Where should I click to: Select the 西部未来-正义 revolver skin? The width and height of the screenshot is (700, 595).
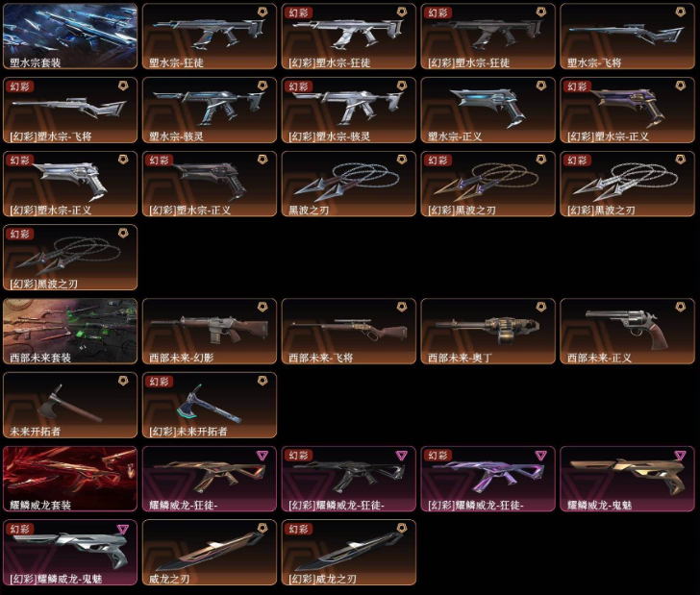pos(627,332)
